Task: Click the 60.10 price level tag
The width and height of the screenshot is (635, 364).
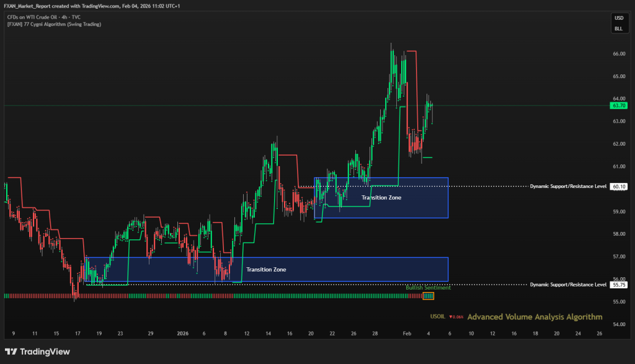Action: 618,186
